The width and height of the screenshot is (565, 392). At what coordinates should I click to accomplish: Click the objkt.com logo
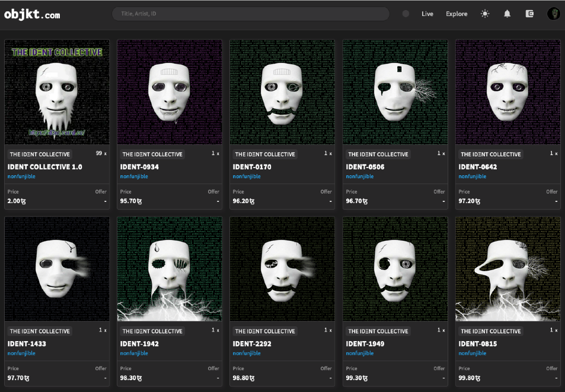click(32, 14)
